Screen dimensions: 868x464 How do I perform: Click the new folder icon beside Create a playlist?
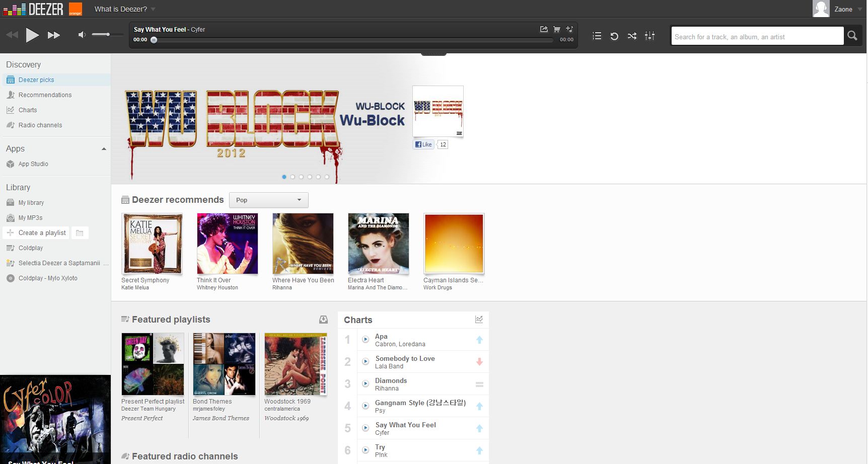[80, 233]
